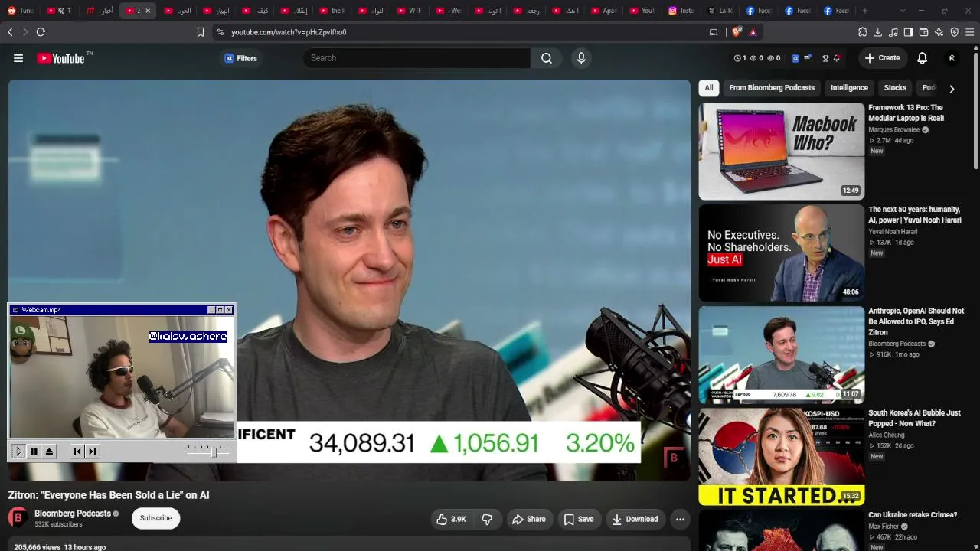Open the Brave VPN shield icon
Image resolution: width=980 pixels, height=551 pixels.
tap(955, 32)
